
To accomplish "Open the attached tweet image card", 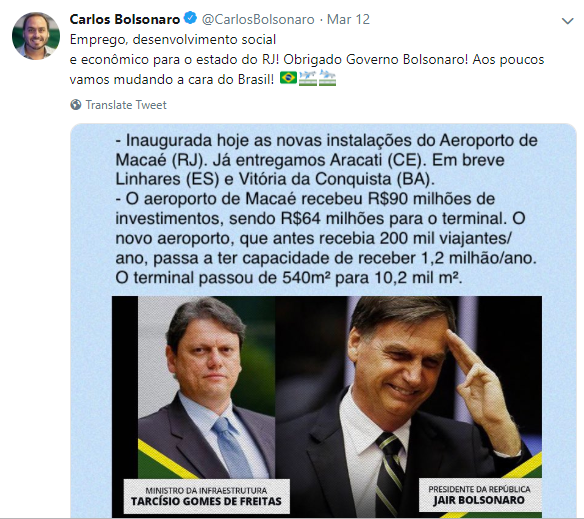I will pos(323,320).
